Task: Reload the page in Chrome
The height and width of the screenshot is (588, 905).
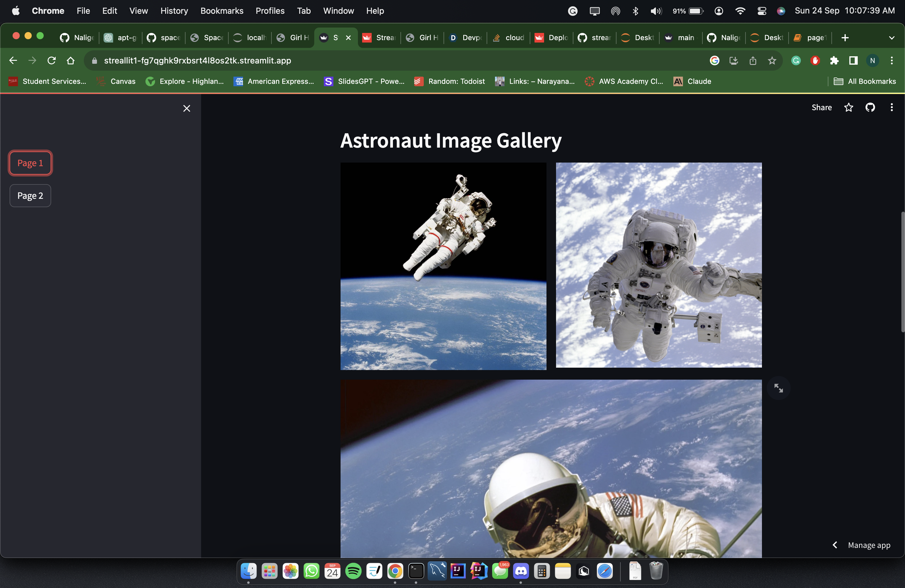Action: tap(51, 60)
